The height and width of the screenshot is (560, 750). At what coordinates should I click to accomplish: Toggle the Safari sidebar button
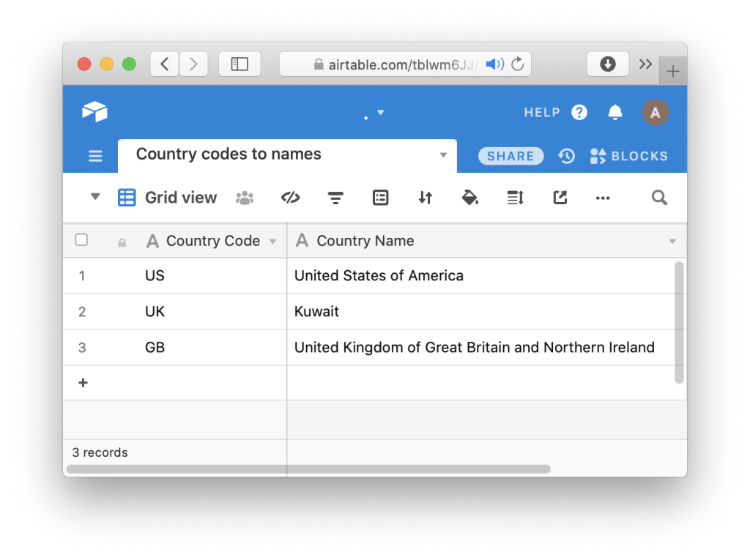(240, 64)
